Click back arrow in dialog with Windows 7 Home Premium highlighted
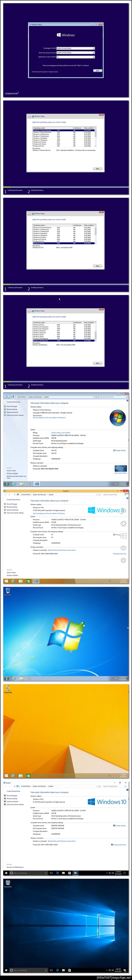132x980 pixels. (29, 116)
